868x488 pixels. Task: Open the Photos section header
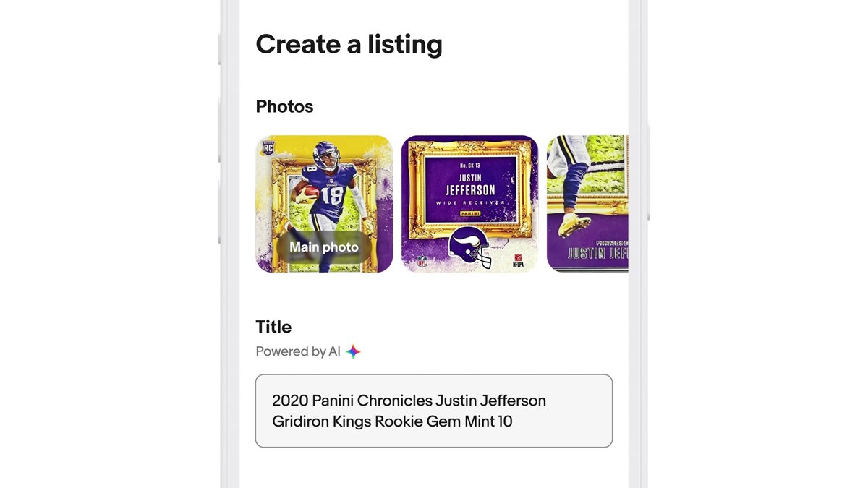(x=284, y=106)
